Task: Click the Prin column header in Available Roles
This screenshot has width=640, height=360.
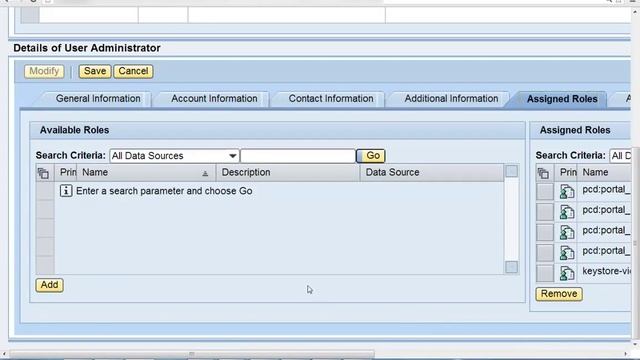Action: pos(67,173)
